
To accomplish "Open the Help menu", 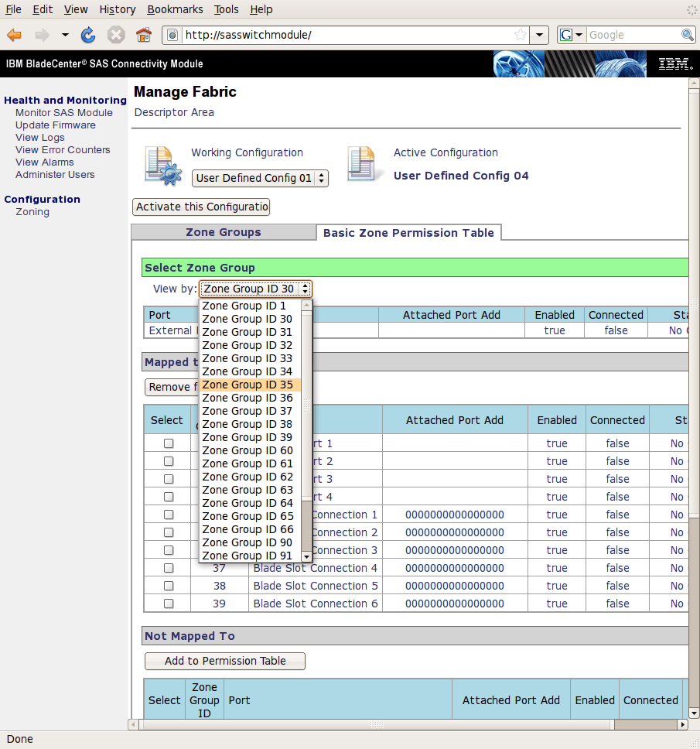I will pyautogui.click(x=261, y=9).
